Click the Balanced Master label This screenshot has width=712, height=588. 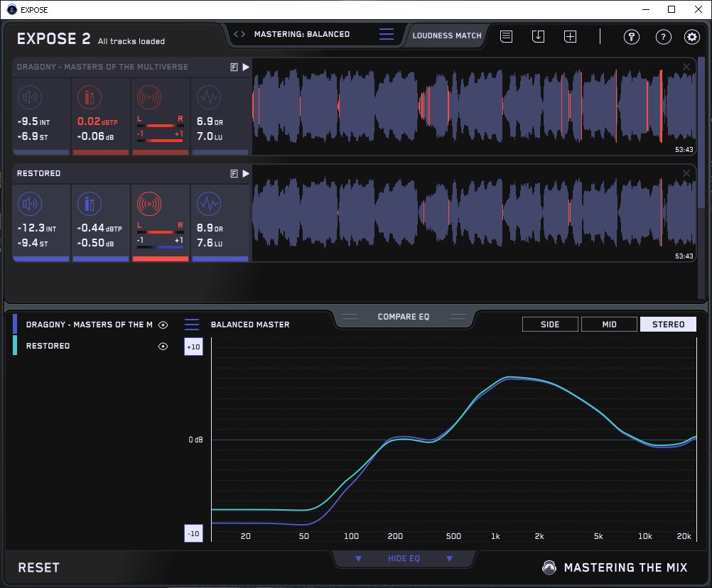[249, 325]
